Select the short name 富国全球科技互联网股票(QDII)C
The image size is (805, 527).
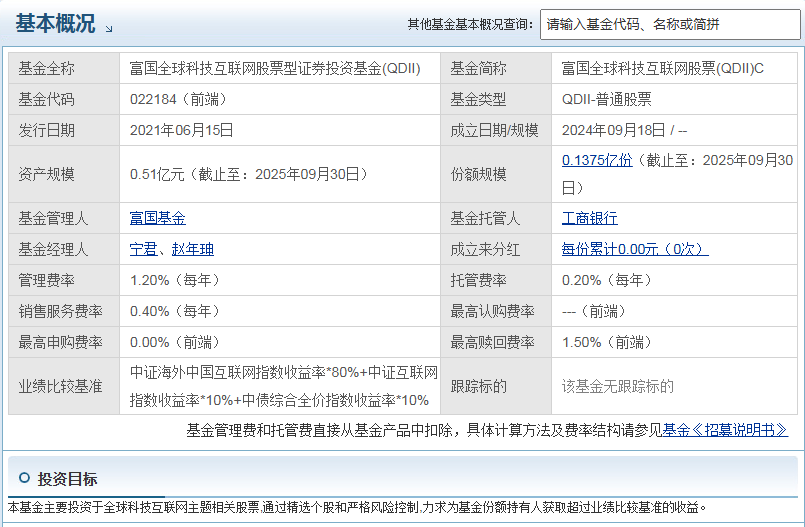click(x=662, y=68)
